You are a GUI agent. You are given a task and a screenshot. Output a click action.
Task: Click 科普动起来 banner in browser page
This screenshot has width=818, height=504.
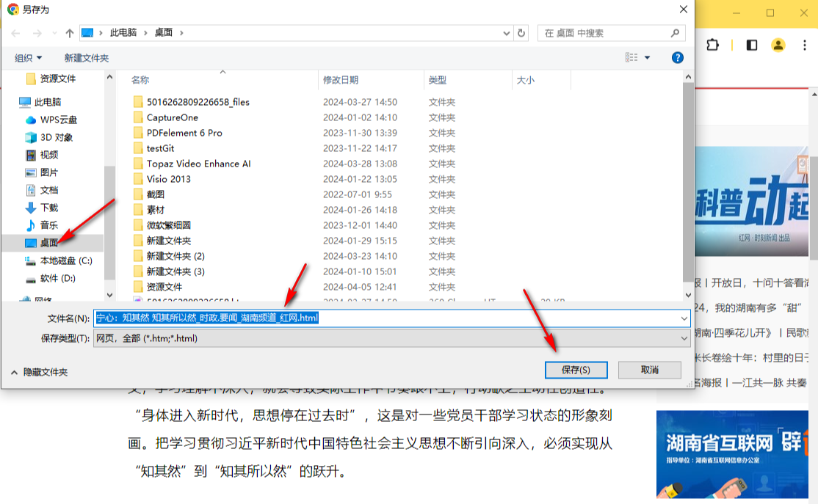pos(752,201)
